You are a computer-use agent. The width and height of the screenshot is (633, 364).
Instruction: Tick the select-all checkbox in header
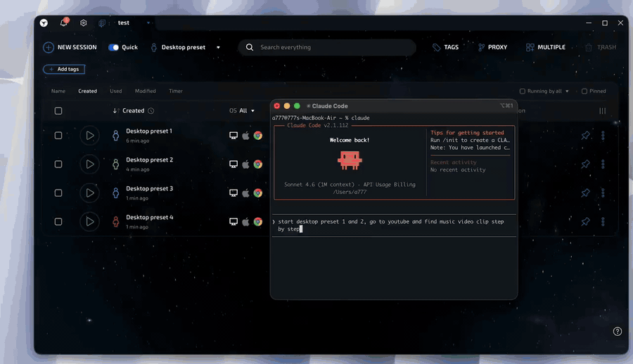(58, 110)
